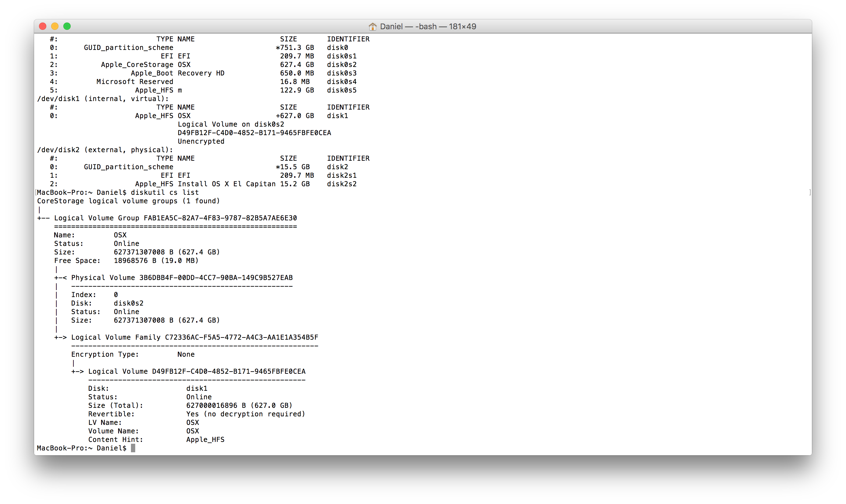Click the window title 'Daniel — -bash — 181×49'

(428, 26)
